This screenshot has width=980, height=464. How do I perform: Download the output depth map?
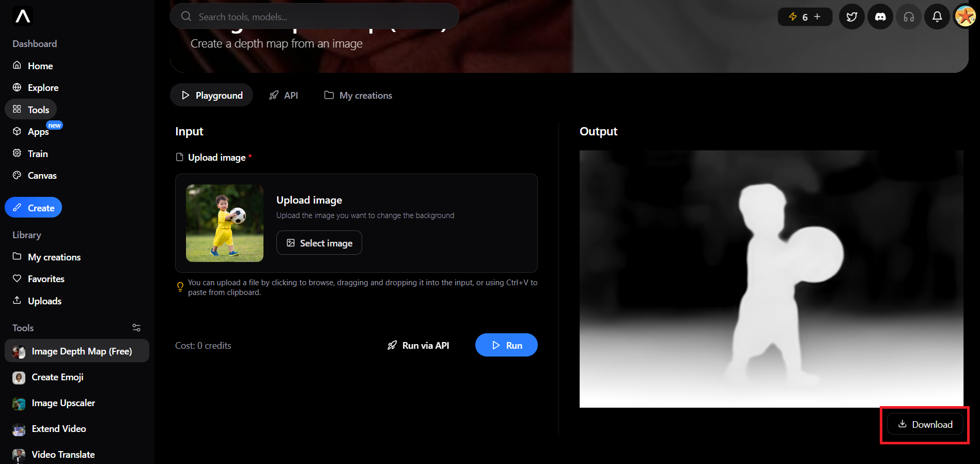925,424
